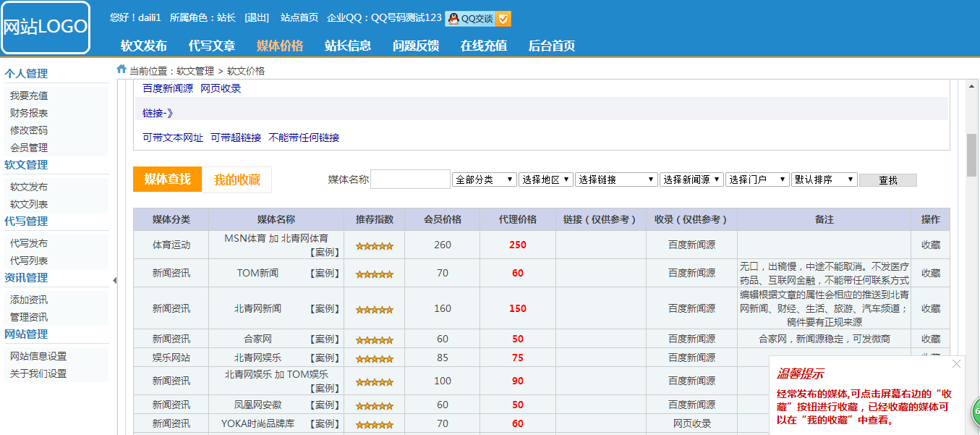Open 【案例】 for TOM新闻
The height and width of the screenshot is (435, 980).
325,273
